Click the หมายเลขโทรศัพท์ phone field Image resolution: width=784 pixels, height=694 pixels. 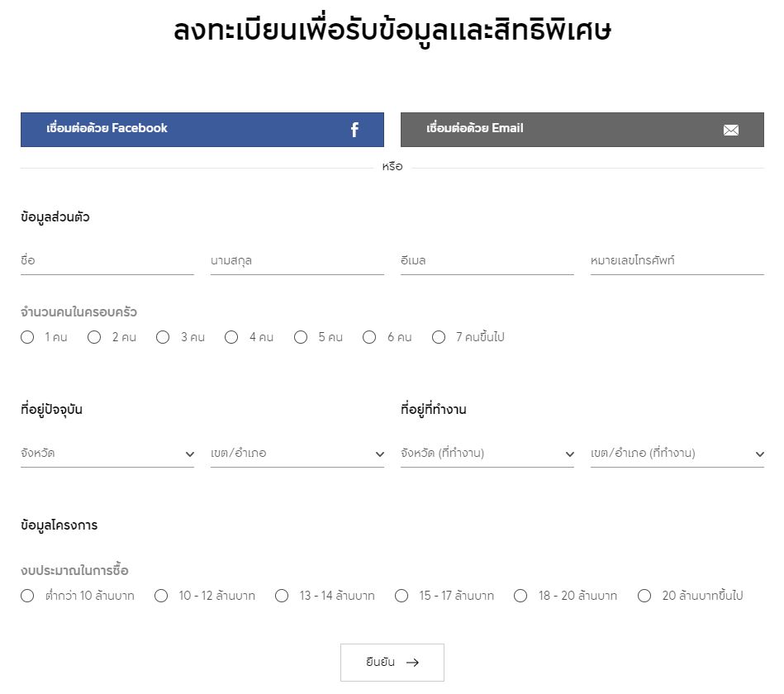coord(677,261)
